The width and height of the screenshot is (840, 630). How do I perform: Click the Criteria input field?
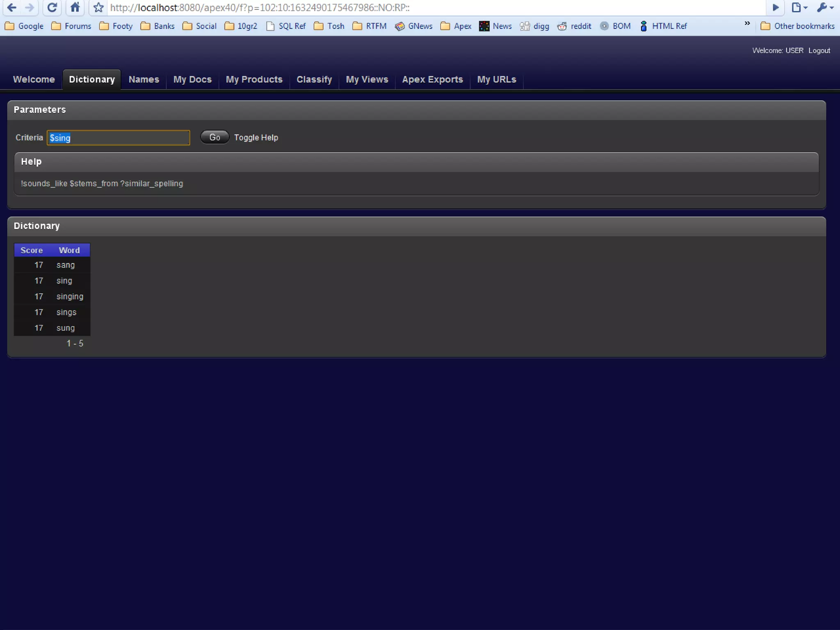coord(118,138)
